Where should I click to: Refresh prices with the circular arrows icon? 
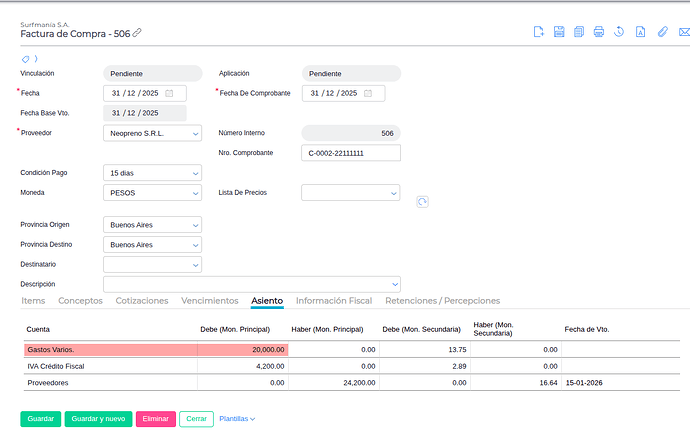coord(422,202)
